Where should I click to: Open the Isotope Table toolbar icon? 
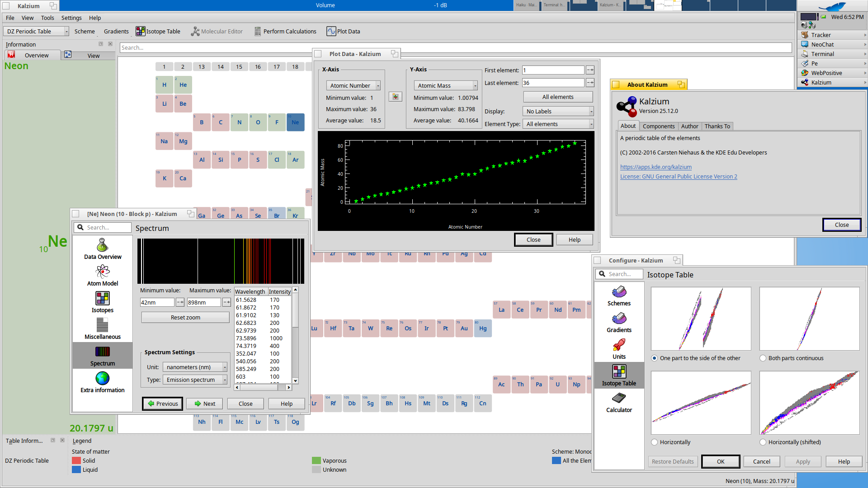coord(141,31)
